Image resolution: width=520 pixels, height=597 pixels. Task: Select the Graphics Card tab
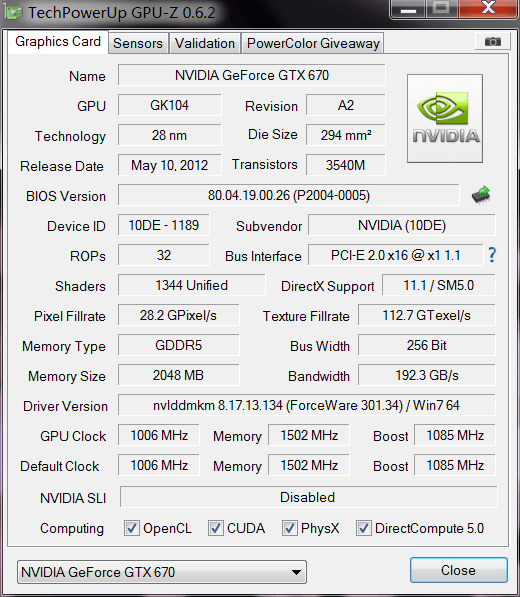click(x=58, y=42)
